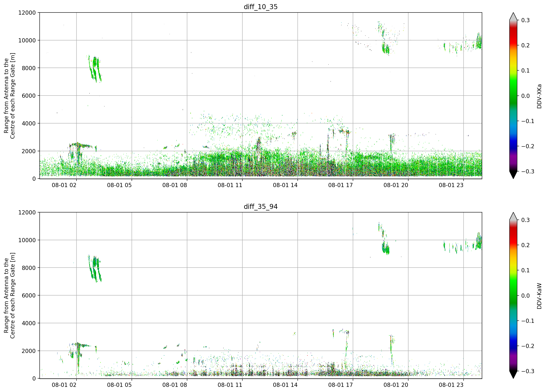This screenshot has width=546, height=392.
Task: Click the green cloud near 8000 m in diff_10_35
Action: click(x=94, y=69)
